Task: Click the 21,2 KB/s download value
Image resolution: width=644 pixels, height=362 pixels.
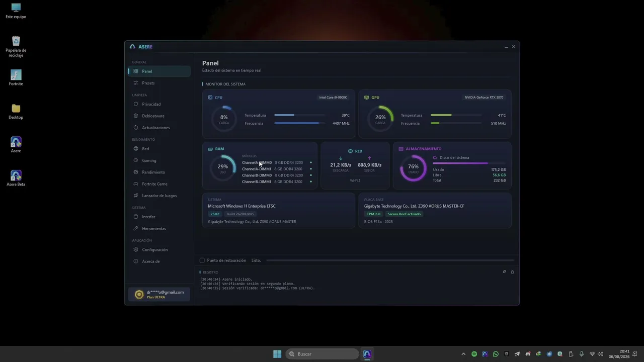Action: [341, 165]
